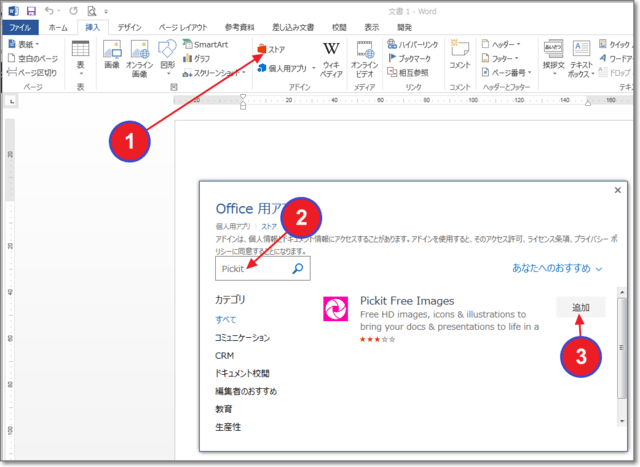Click the Wikipedia add-in icon

(331, 52)
